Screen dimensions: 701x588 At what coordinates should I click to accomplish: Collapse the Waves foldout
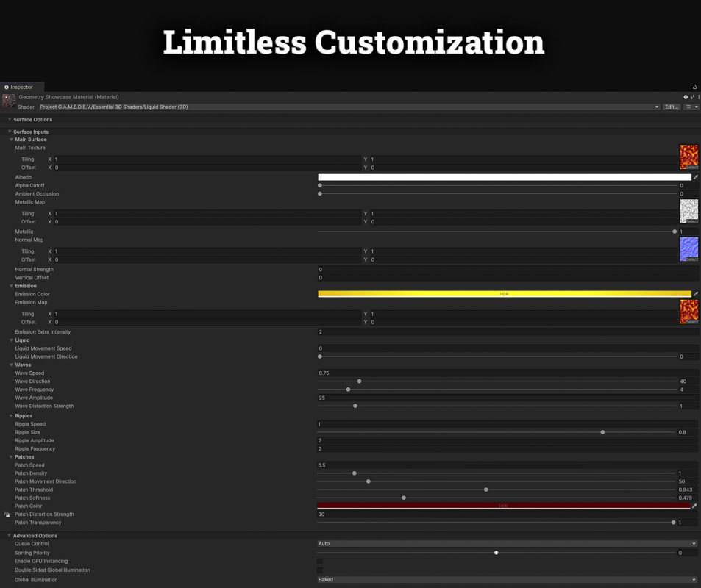coord(11,365)
